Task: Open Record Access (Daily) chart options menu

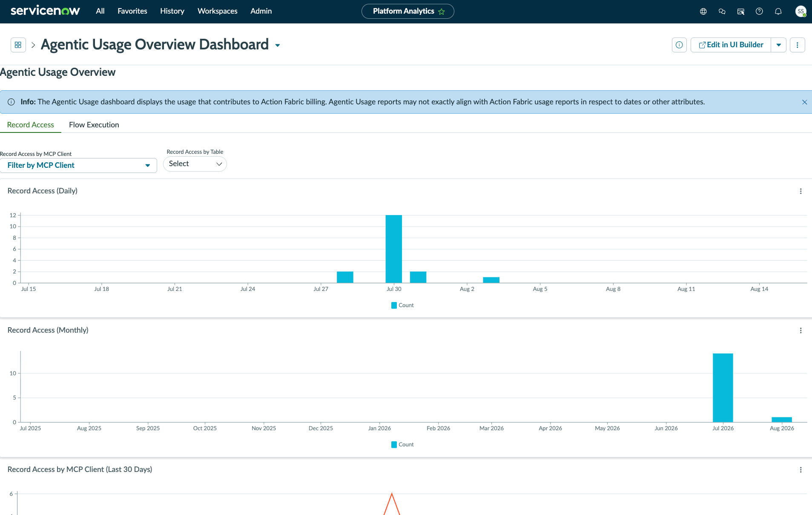Action: tap(801, 191)
